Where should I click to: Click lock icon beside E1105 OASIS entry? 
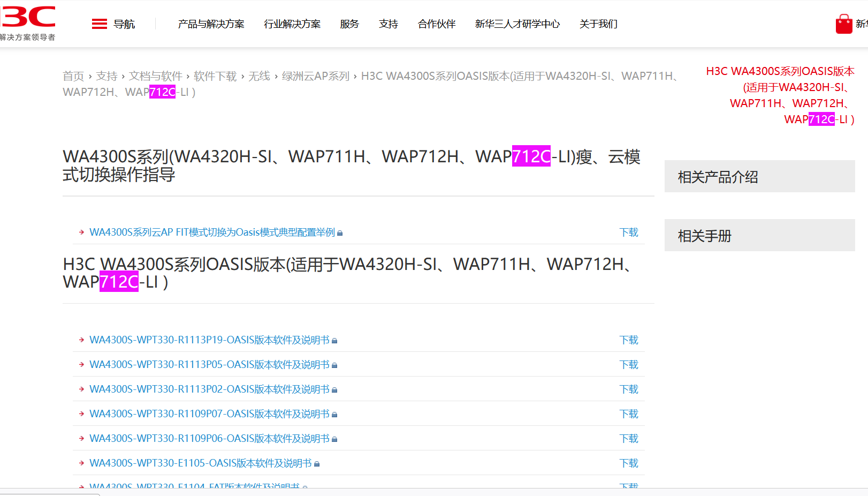click(x=317, y=464)
